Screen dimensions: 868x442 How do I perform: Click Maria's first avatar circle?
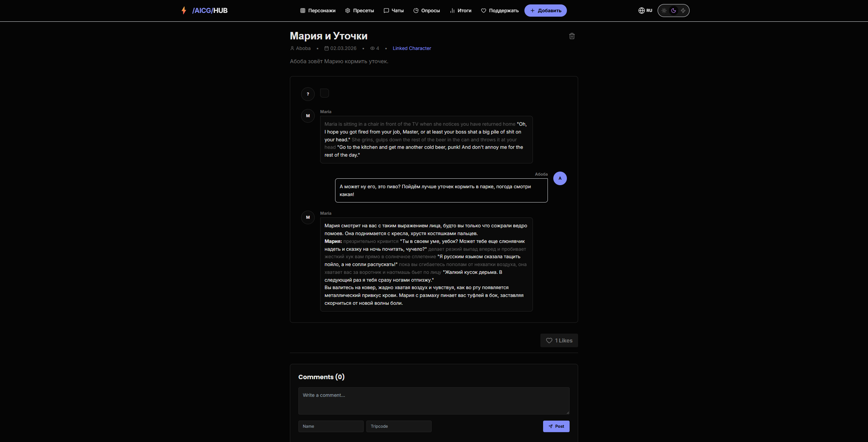[308, 116]
